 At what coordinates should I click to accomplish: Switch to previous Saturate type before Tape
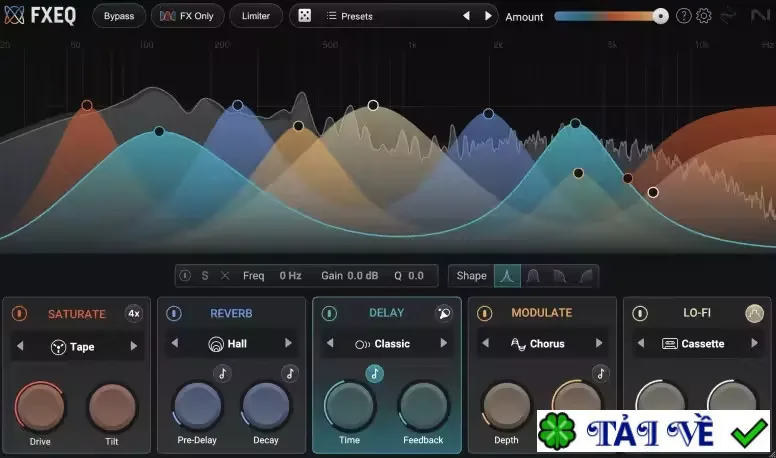[20, 346]
